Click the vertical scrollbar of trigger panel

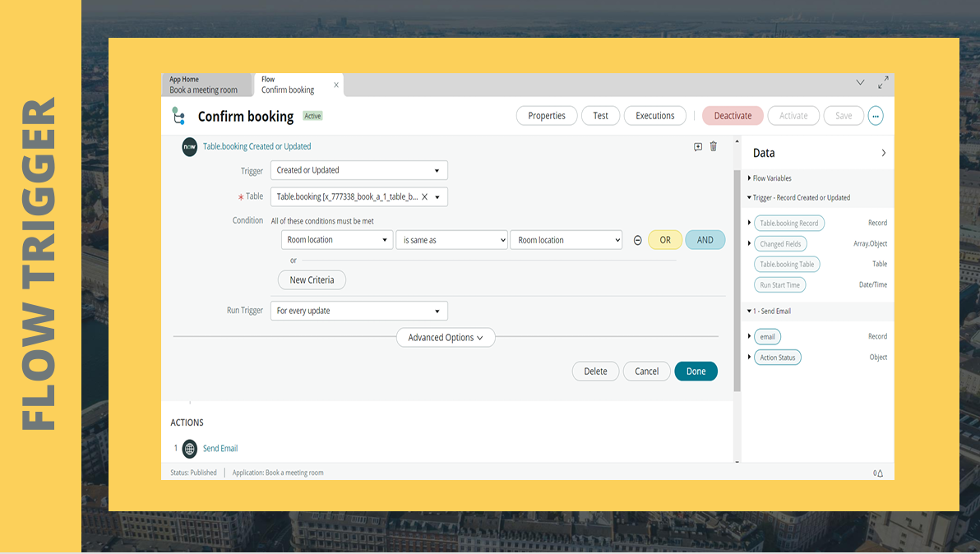tap(737, 280)
